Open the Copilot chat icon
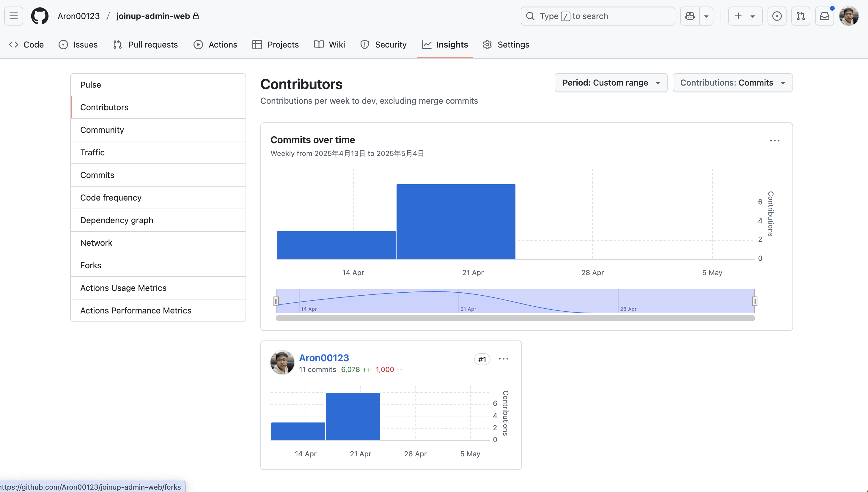 (x=690, y=16)
